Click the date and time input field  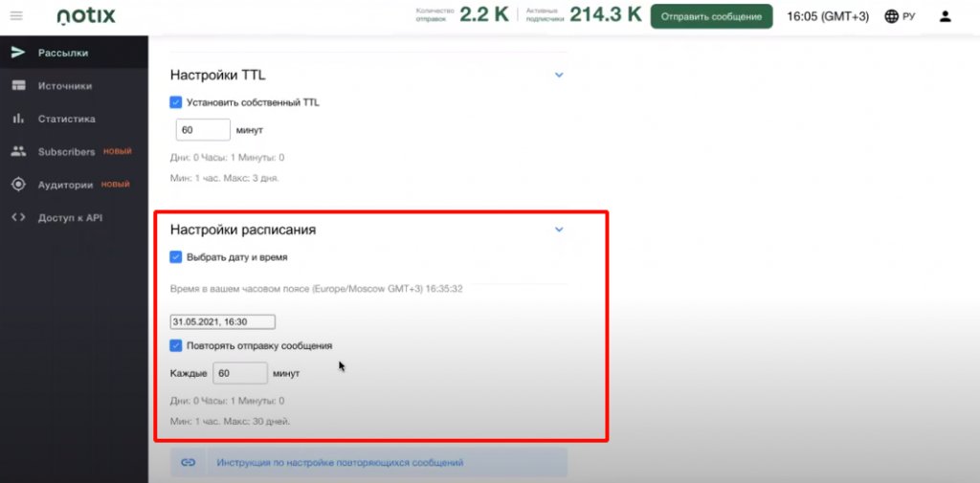pos(223,322)
